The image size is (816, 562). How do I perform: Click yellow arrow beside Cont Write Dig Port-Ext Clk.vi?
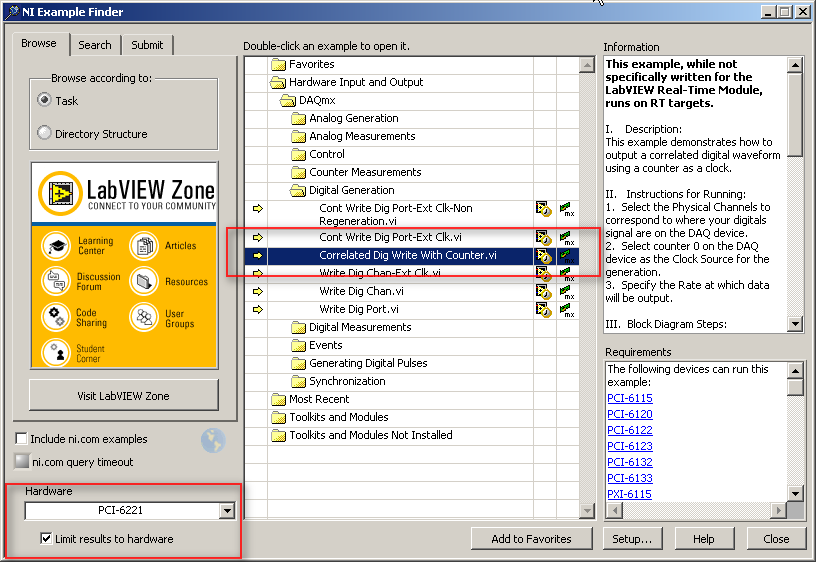(x=258, y=237)
